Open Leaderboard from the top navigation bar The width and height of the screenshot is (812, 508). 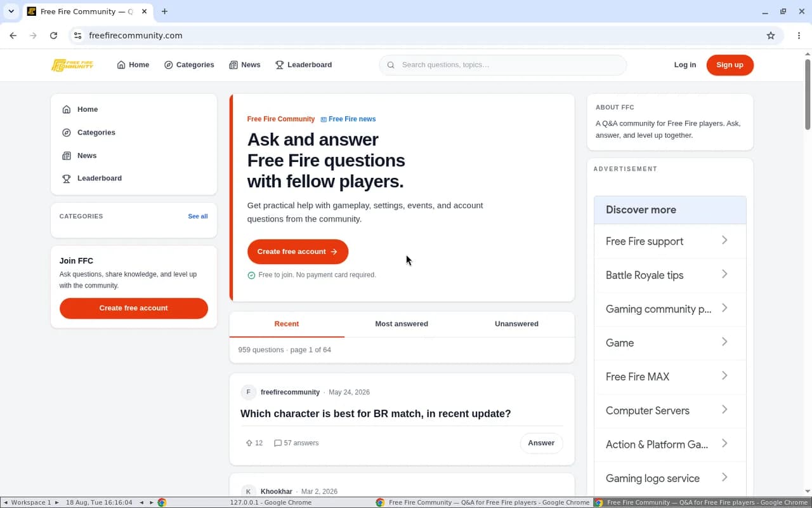coord(303,65)
